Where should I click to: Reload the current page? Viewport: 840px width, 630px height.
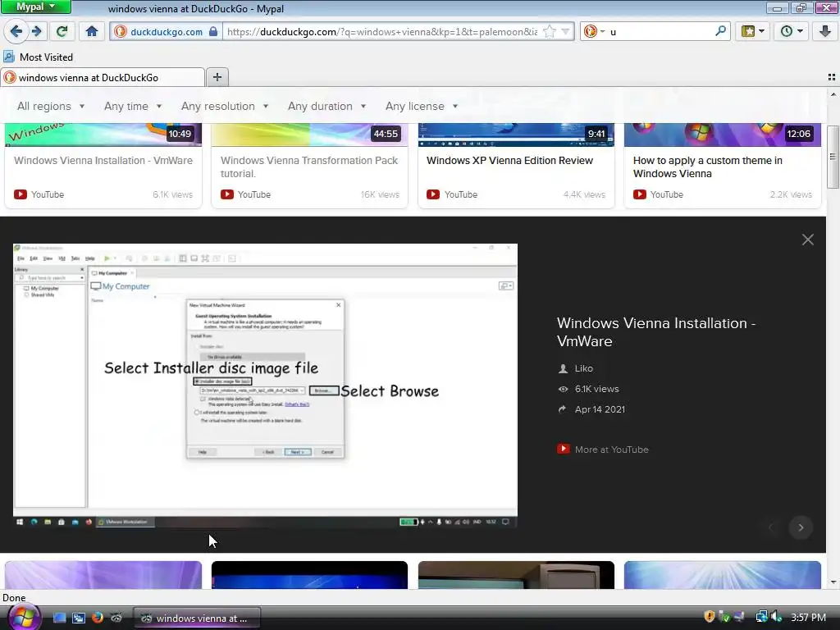(x=62, y=32)
